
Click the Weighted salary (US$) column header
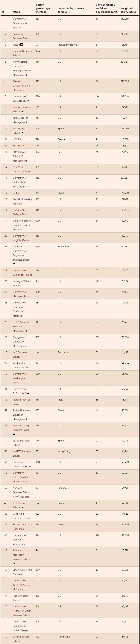click(x=128, y=10)
